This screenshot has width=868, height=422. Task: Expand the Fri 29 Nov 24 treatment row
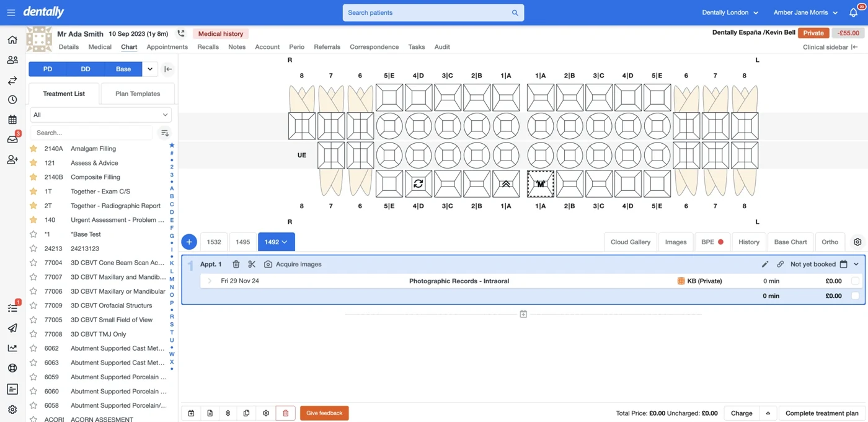(x=210, y=281)
